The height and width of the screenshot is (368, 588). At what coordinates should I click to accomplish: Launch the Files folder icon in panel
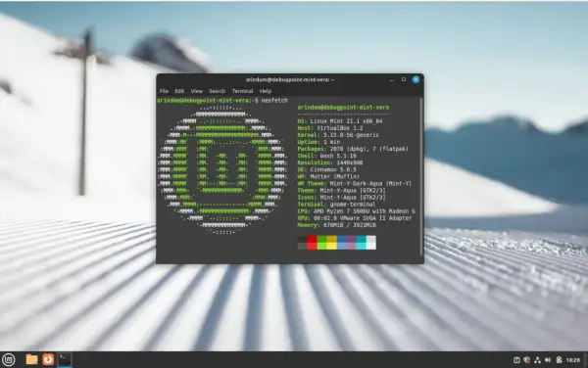(x=32, y=359)
